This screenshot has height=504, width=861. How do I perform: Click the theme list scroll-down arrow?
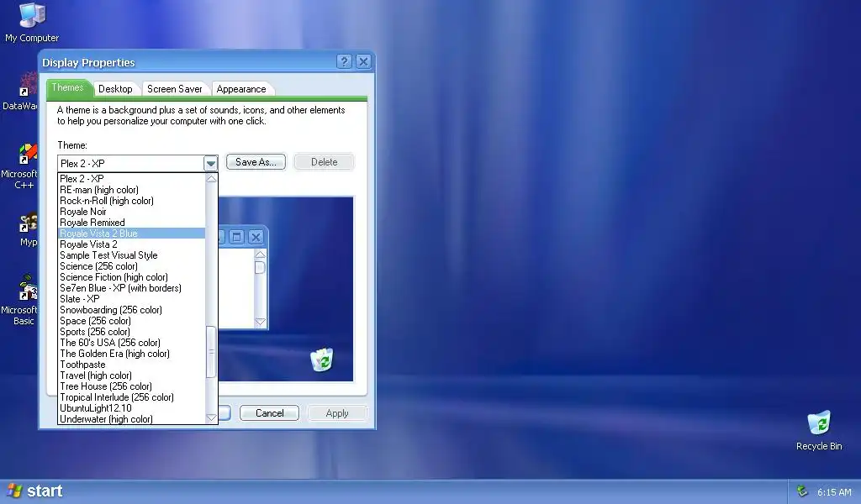(211, 417)
